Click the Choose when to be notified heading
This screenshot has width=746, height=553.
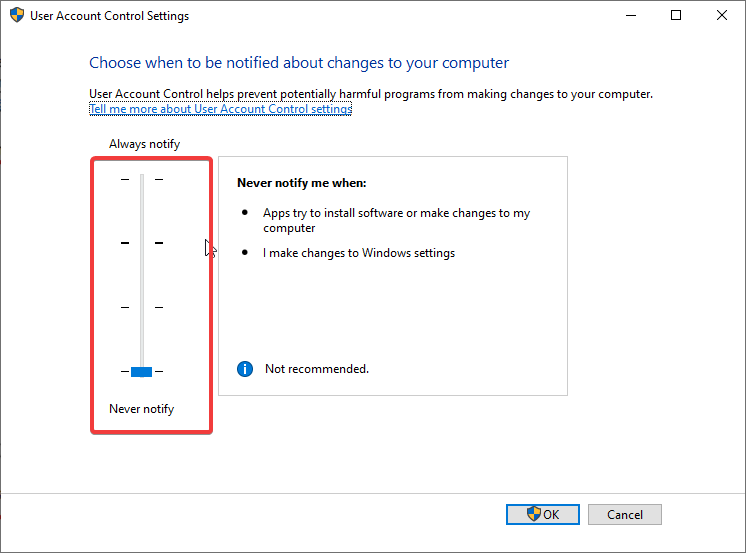point(299,63)
